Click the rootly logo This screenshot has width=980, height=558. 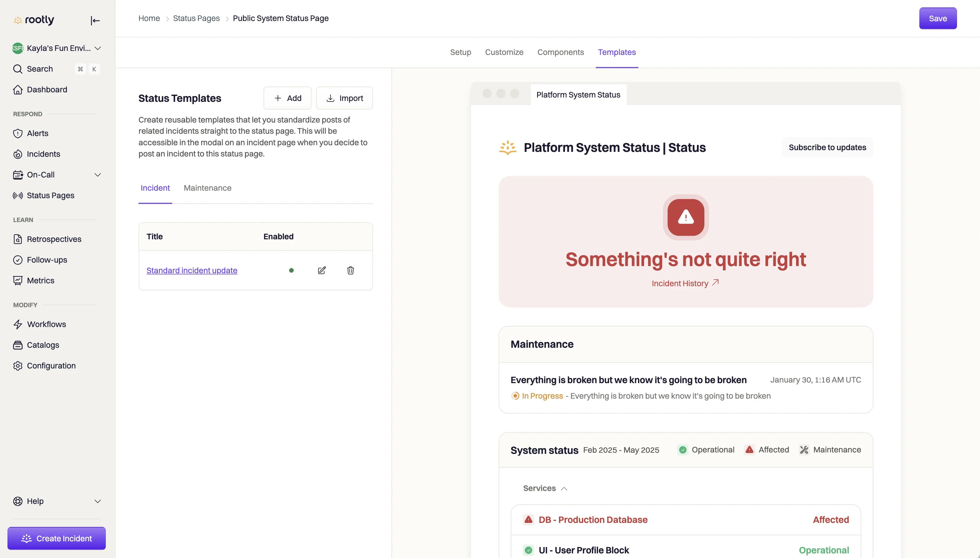tap(34, 20)
